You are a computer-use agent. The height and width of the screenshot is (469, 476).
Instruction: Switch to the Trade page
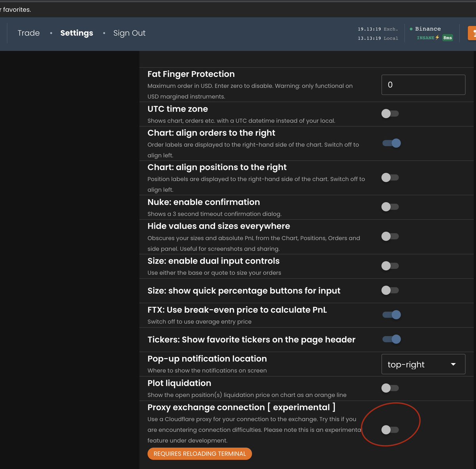point(28,33)
